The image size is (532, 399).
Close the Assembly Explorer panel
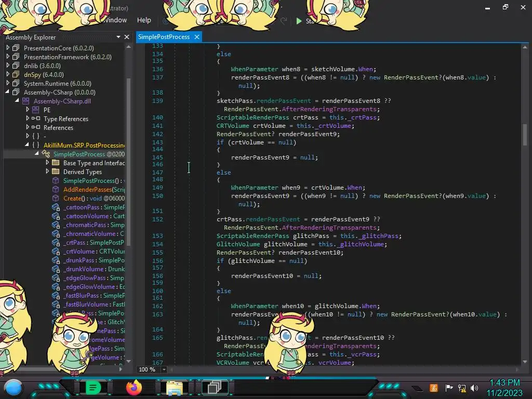(x=127, y=37)
